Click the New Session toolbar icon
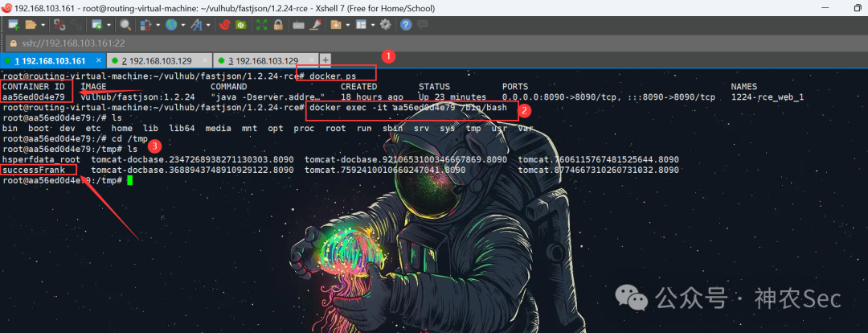This screenshot has height=333, width=868. [14, 25]
